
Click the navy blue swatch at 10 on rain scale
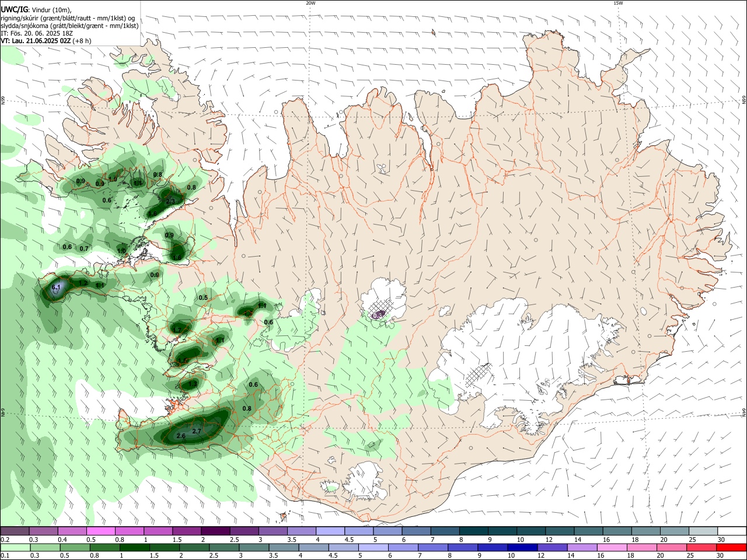[x=522, y=548]
